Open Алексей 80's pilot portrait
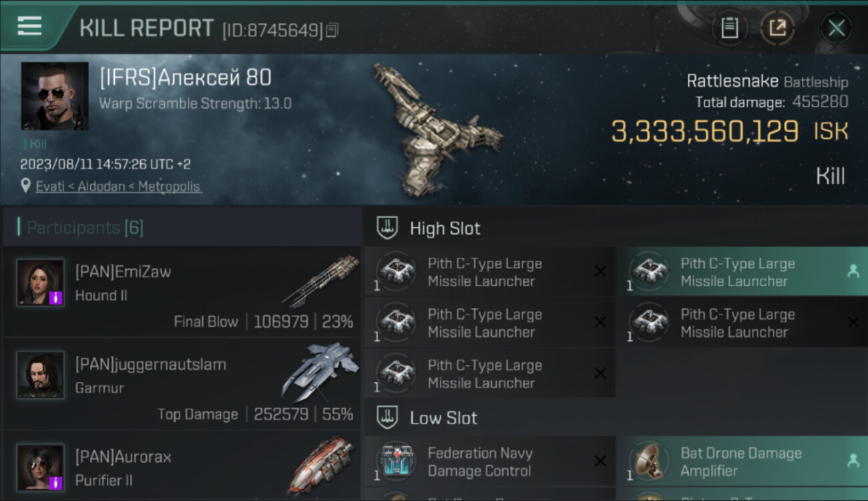This screenshot has width=868, height=501. 55,96
